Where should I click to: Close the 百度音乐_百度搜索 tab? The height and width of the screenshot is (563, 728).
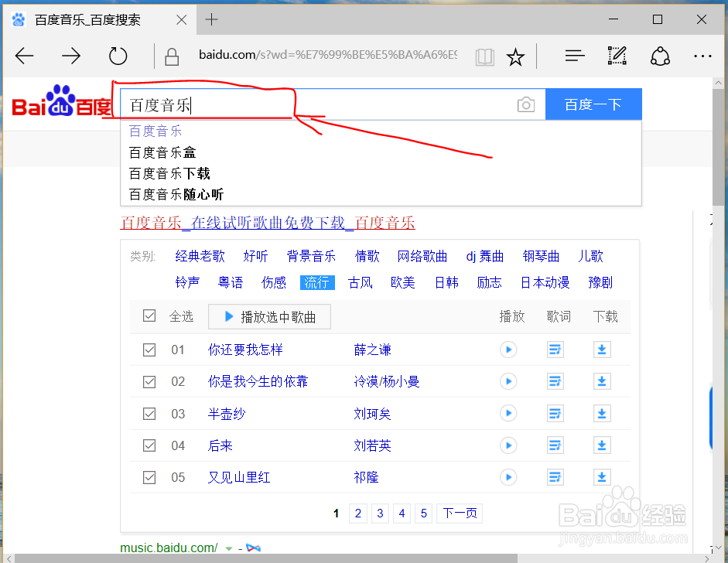(182, 19)
